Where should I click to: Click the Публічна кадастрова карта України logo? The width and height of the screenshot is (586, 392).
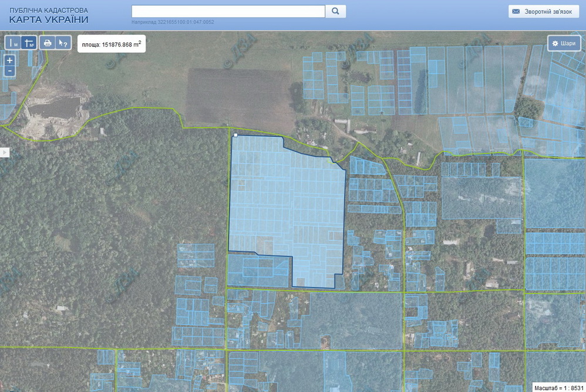click(x=49, y=15)
